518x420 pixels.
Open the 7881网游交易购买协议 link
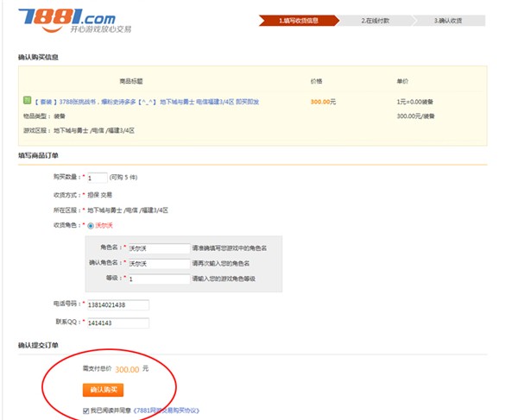174,411
